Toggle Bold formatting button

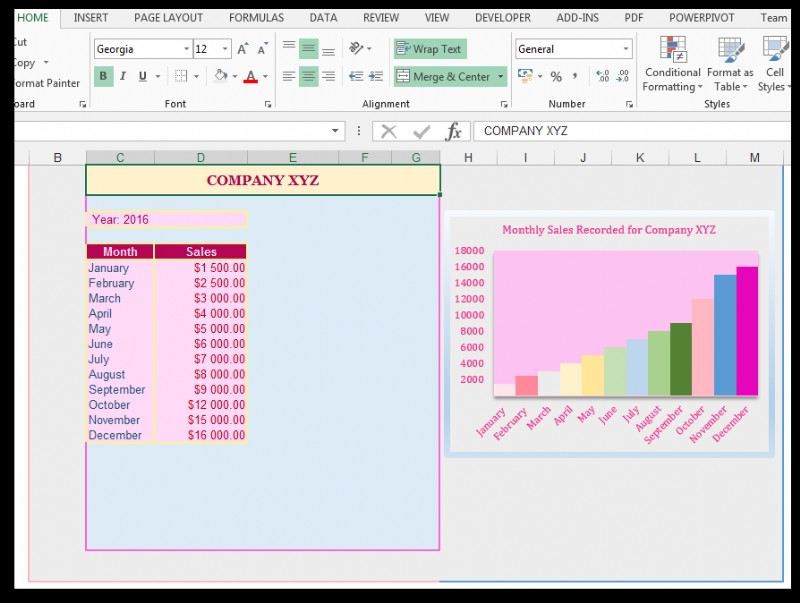[x=104, y=77]
